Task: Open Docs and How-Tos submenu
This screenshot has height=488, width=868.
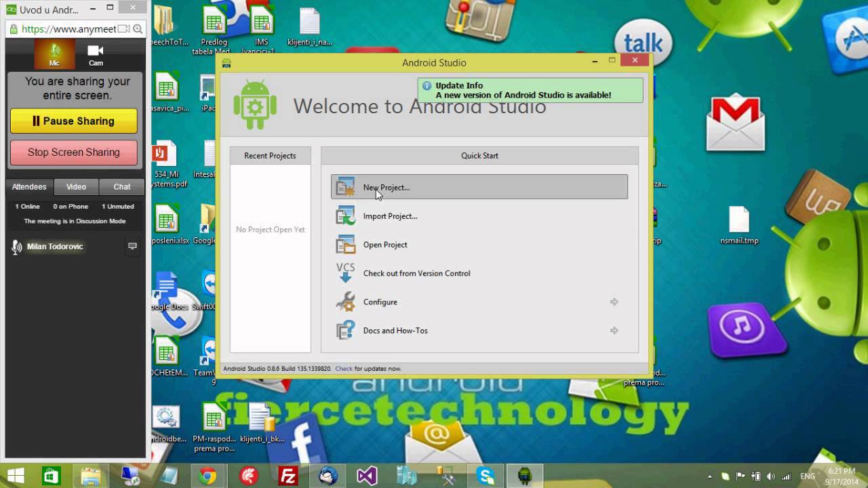Action: point(479,330)
